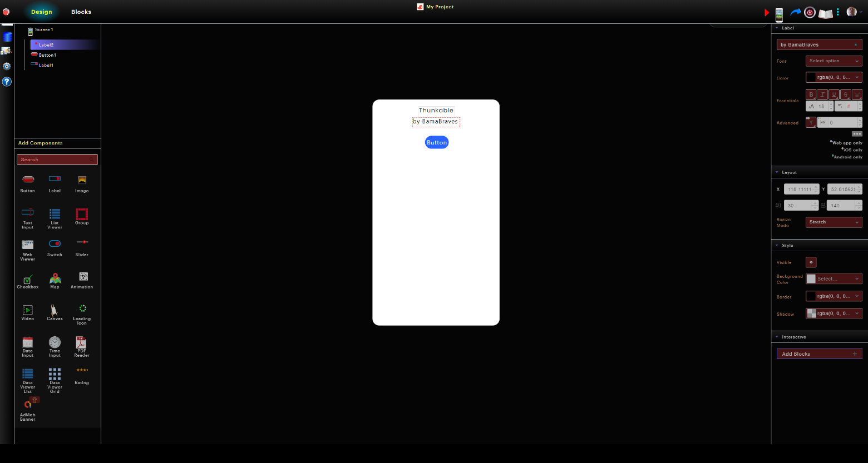Viewport: 868px width, 463px height.
Task: Add a List Viewer component
Action: click(x=55, y=218)
